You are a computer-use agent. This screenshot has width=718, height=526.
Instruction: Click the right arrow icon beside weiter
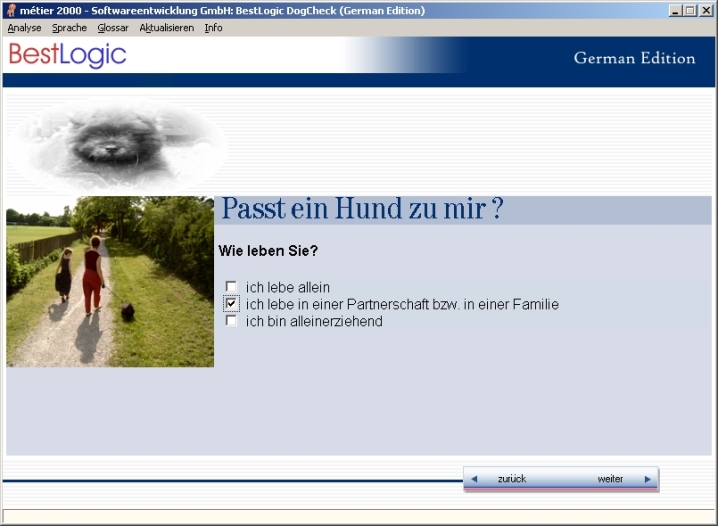pyautogui.click(x=647, y=479)
